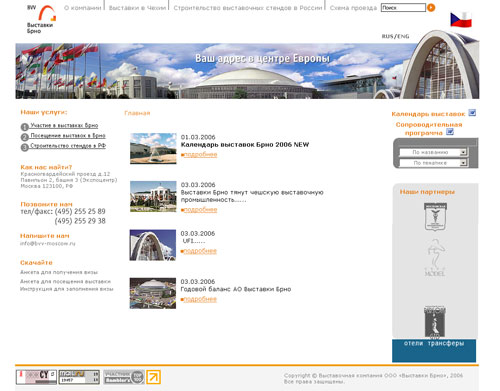Open the По названию dropdown
Viewport: 500px width, 391px height.
433,152
